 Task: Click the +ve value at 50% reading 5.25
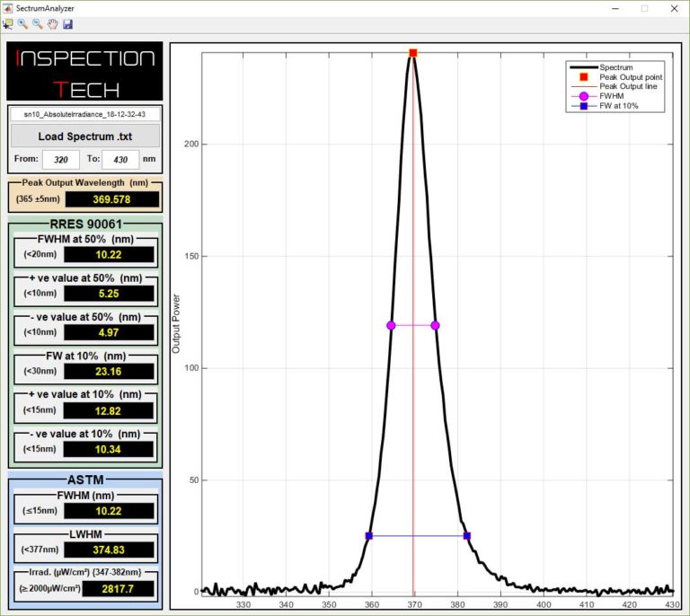pyautogui.click(x=109, y=294)
